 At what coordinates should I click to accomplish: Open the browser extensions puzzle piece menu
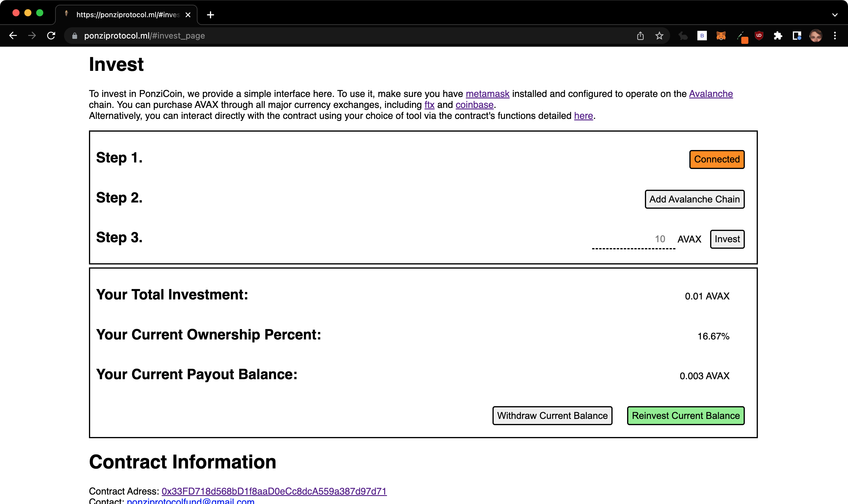(x=778, y=35)
